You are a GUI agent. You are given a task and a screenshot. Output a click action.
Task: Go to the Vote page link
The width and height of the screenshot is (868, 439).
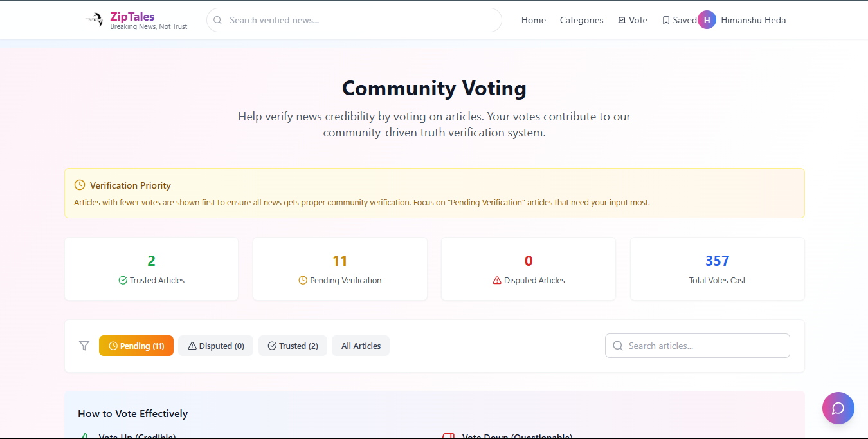632,20
